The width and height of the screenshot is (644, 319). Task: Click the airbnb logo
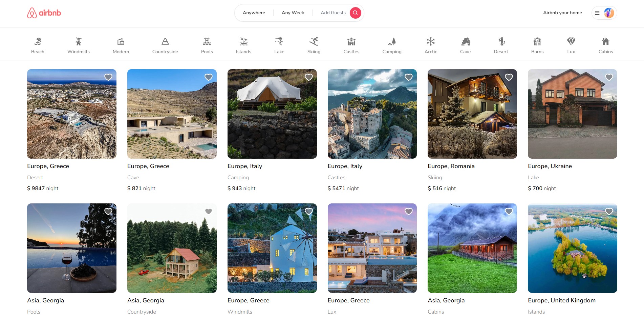44,13
